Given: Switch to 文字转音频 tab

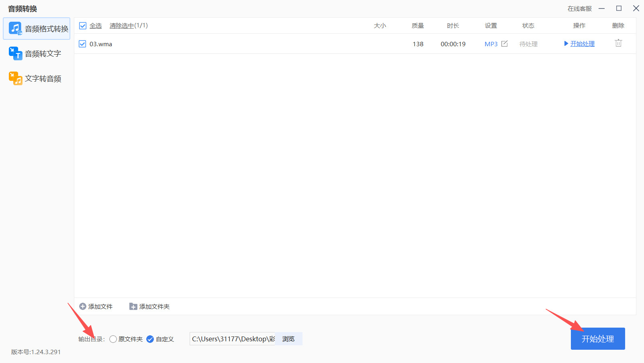Looking at the screenshot, I should 37,78.
